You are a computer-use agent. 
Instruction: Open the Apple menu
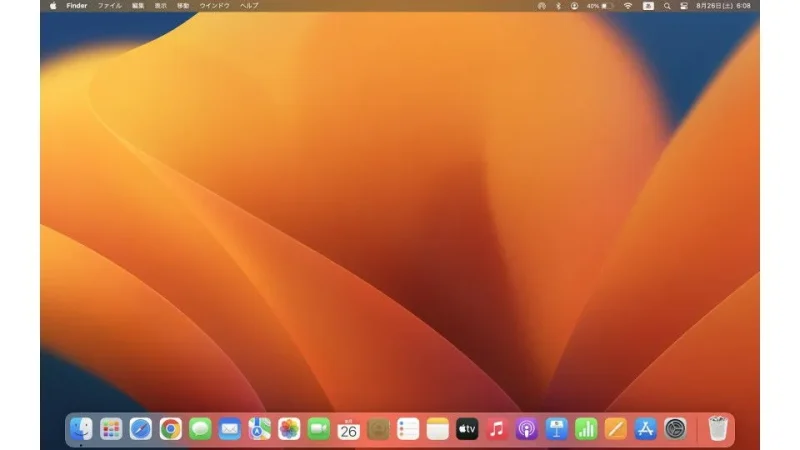coord(53,5)
